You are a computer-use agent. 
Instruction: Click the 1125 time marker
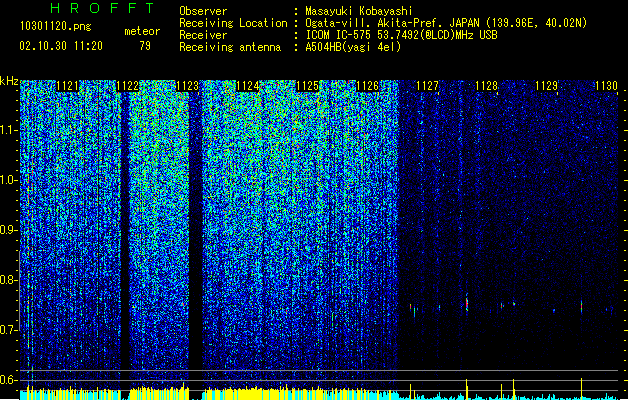coord(307,86)
